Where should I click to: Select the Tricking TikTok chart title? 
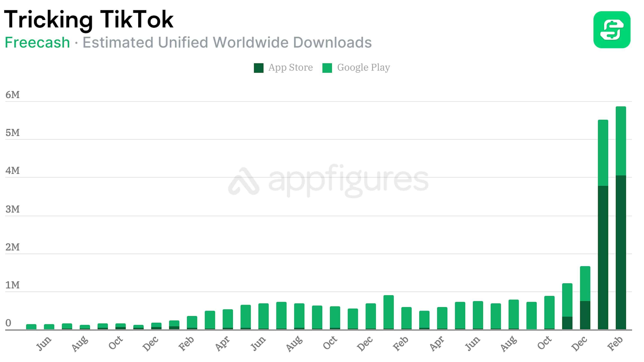pyautogui.click(x=89, y=20)
